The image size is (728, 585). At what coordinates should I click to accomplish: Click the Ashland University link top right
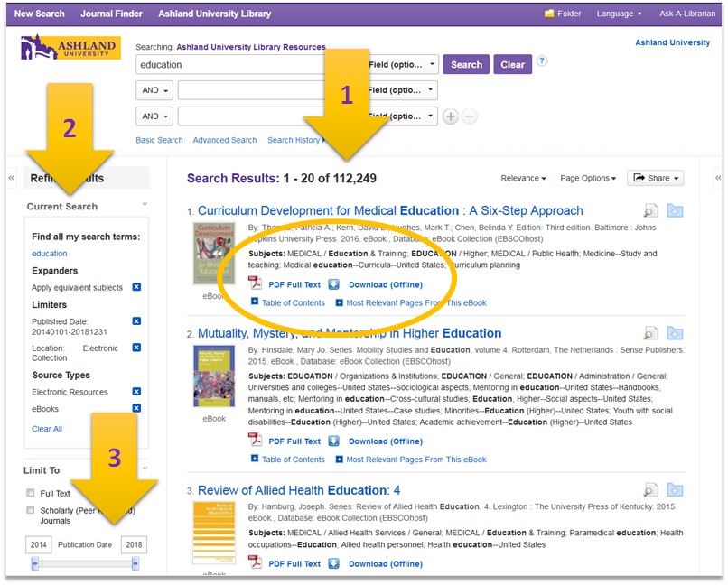click(672, 42)
